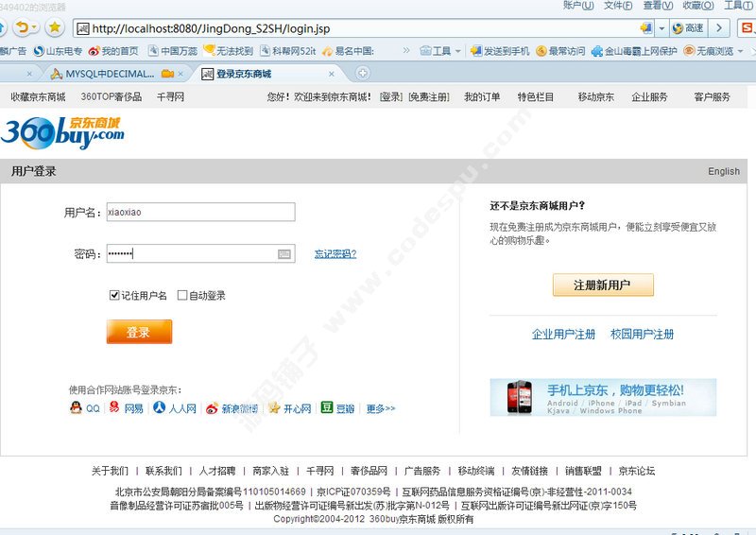Open 文件(F) menu
Image resolution: width=756 pixels, height=535 pixels.
pyautogui.click(x=618, y=6)
